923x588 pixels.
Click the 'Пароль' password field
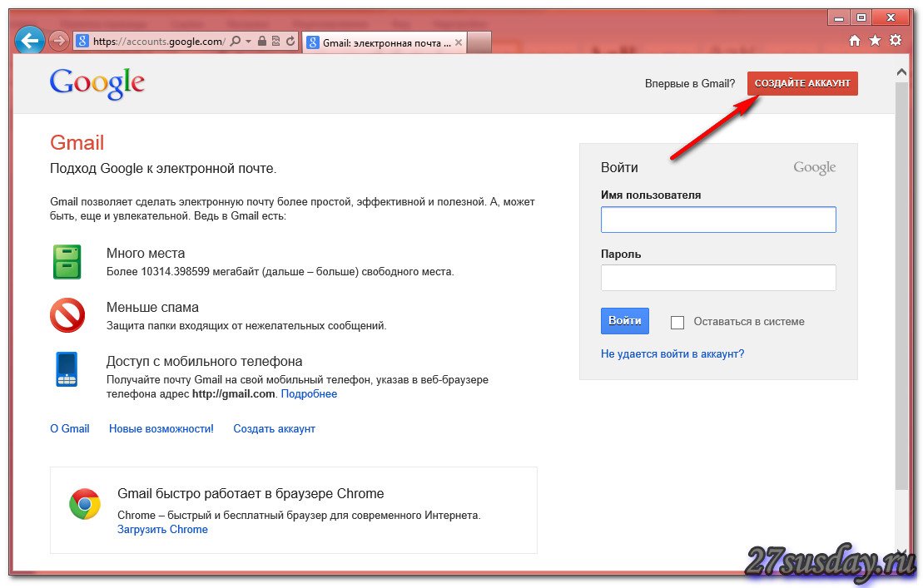pyautogui.click(x=718, y=278)
